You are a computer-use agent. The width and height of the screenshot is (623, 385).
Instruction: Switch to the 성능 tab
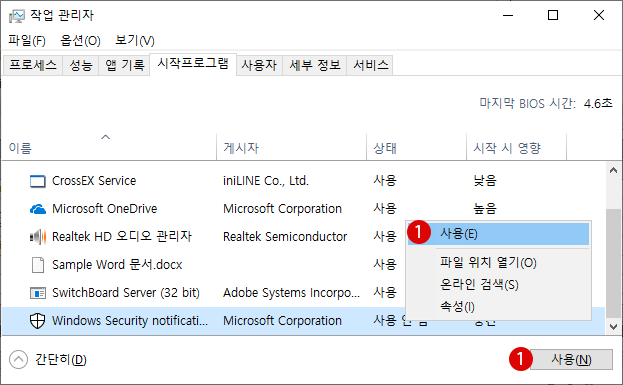(81, 65)
